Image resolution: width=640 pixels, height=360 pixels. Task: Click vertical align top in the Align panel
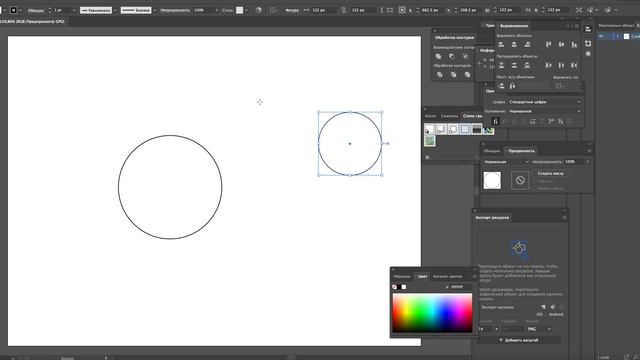(549, 44)
